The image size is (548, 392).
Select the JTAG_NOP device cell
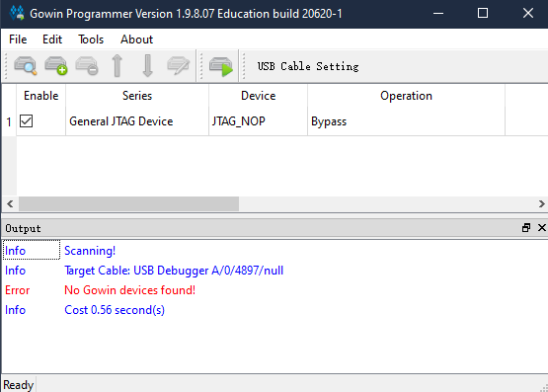(258, 121)
